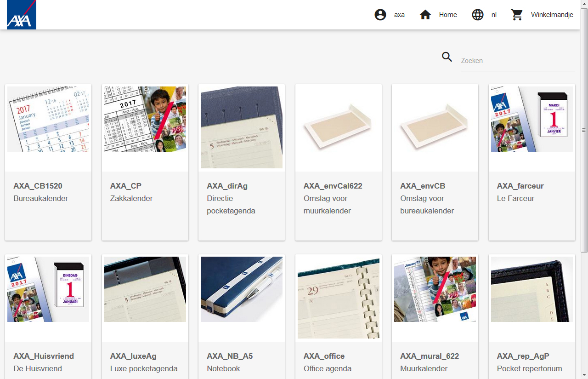Click the Notebook description text
Image resolution: width=588 pixels, height=379 pixels.
(x=223, y=369)
